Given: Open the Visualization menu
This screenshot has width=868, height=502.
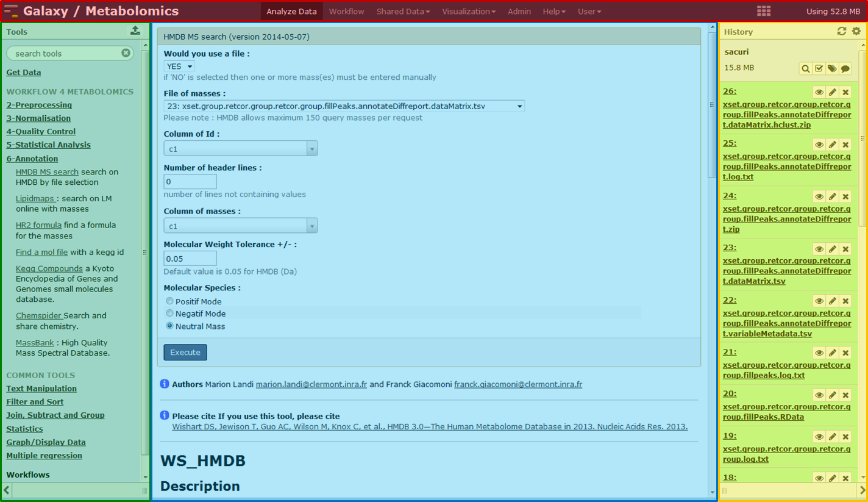Looking at the screenshot, I should pos(468,12).
